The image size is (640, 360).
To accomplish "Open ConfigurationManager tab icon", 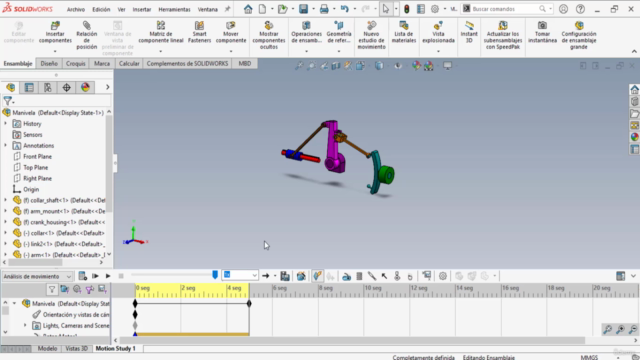I will point(48,87).
